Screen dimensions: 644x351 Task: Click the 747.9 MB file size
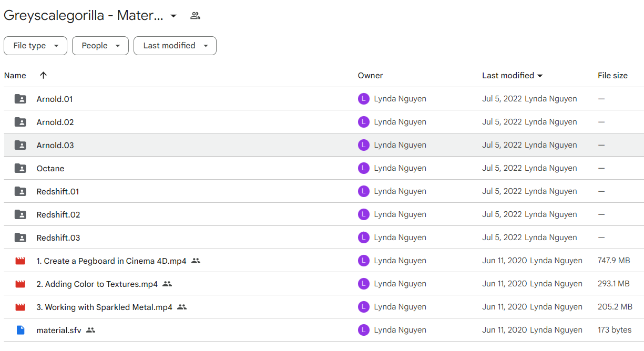614,261
